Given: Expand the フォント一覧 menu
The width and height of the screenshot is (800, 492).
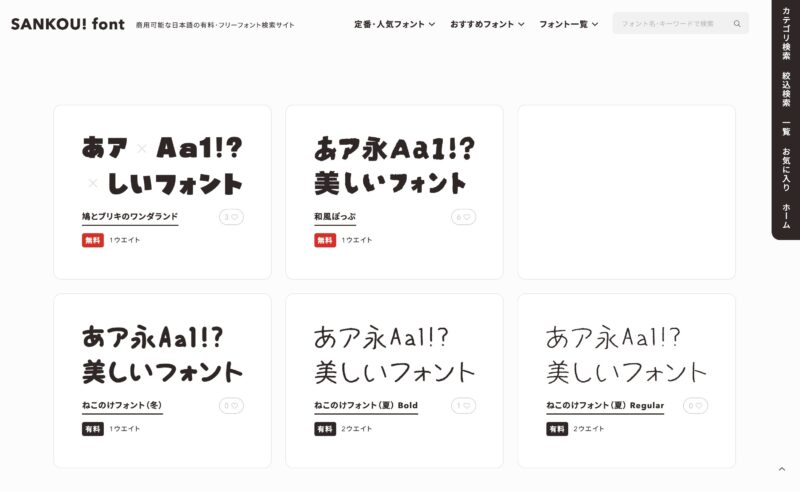Looking at the screenshot, I should 568,23.
